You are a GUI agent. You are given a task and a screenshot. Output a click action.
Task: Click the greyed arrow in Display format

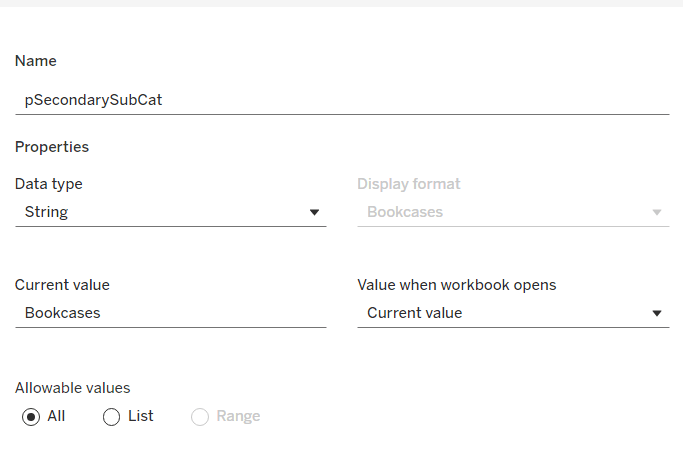pyautogui.click(x=657, y=212)
